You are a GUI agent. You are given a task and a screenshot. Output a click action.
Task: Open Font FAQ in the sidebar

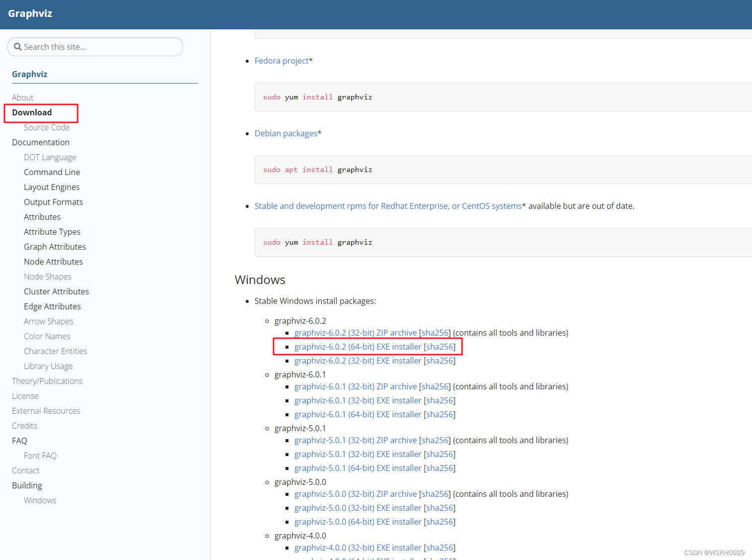click(x=40, y=456)
